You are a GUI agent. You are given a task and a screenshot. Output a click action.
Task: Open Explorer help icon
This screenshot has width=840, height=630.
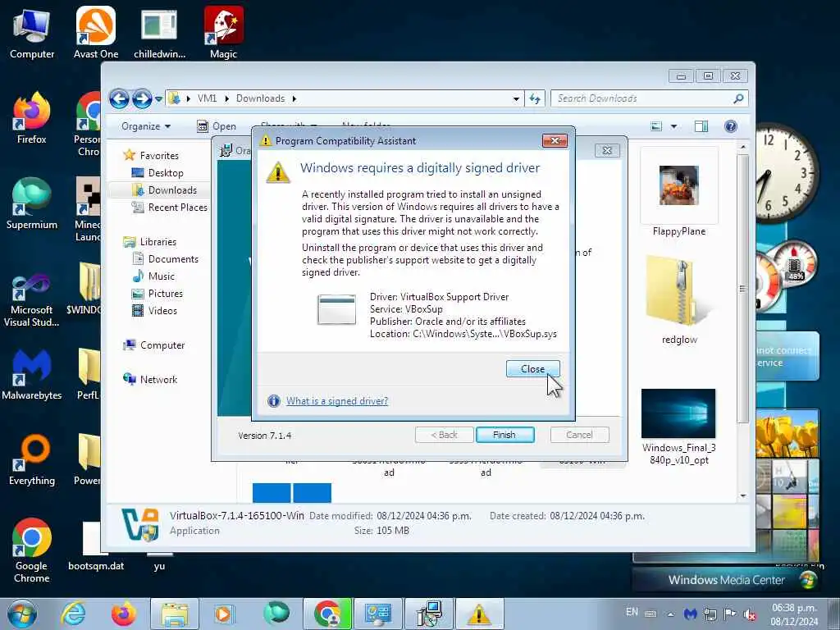[731, 126]
